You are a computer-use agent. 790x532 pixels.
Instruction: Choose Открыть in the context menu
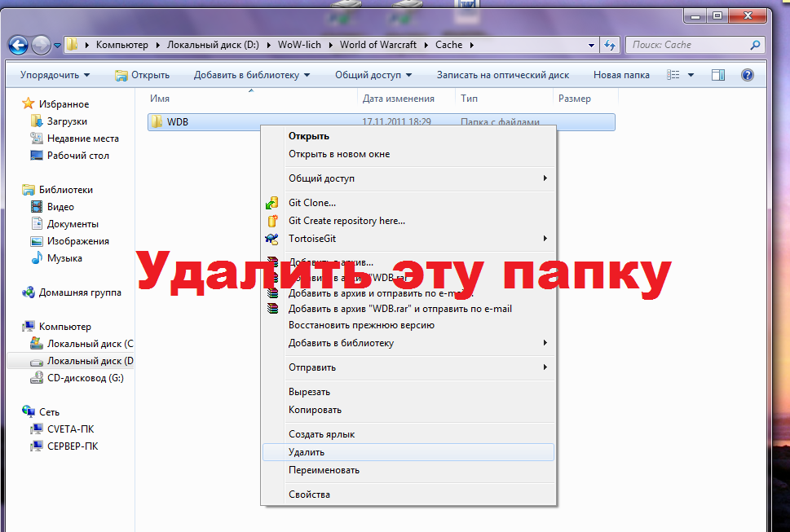coord(408,136)
